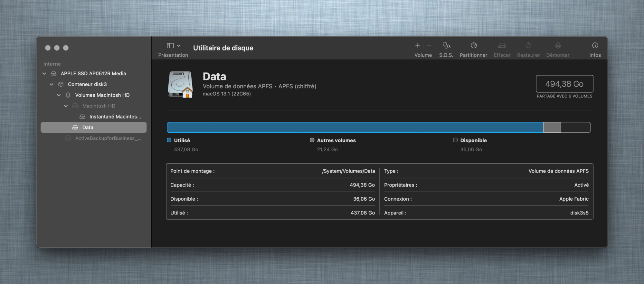The height and width of the screenshot is (284, 644).
Task: Click the Partitionner toolbar label
Action: click(x=474, y=55)
